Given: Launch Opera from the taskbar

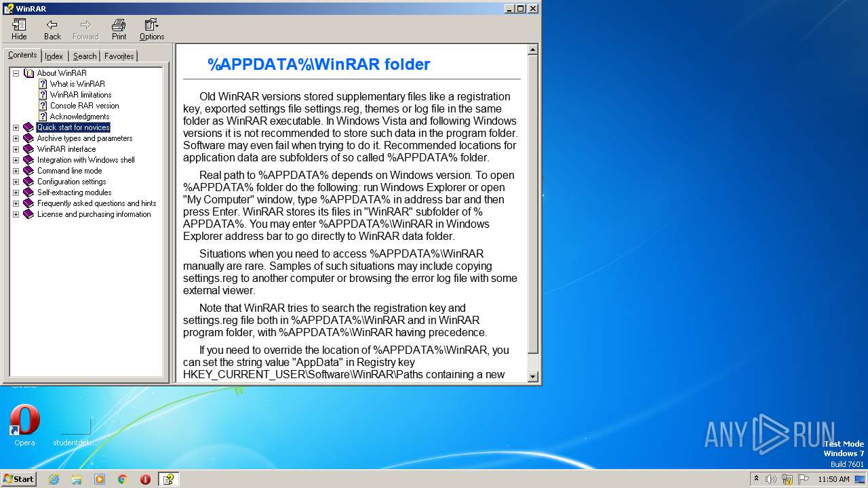Looking at the screenshot, I should (x=145, y=479).
